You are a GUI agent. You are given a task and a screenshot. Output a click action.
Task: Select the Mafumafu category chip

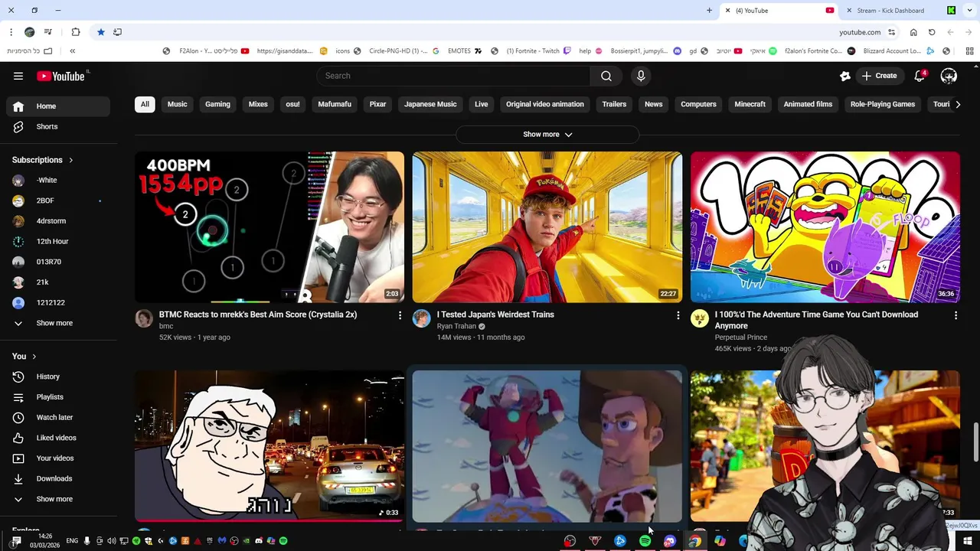pos(335,104)
